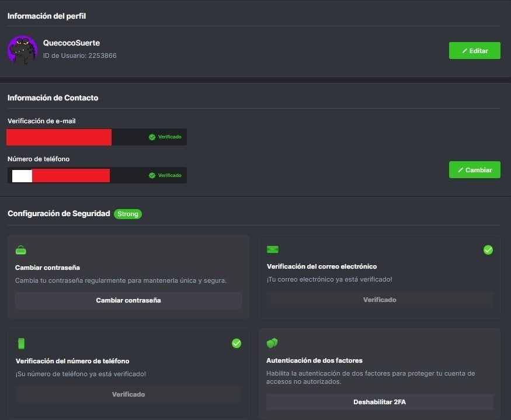Click the verified badge icon beside the phone number
The height and width of the screenshot is (420, 511).
coord(152,175)
